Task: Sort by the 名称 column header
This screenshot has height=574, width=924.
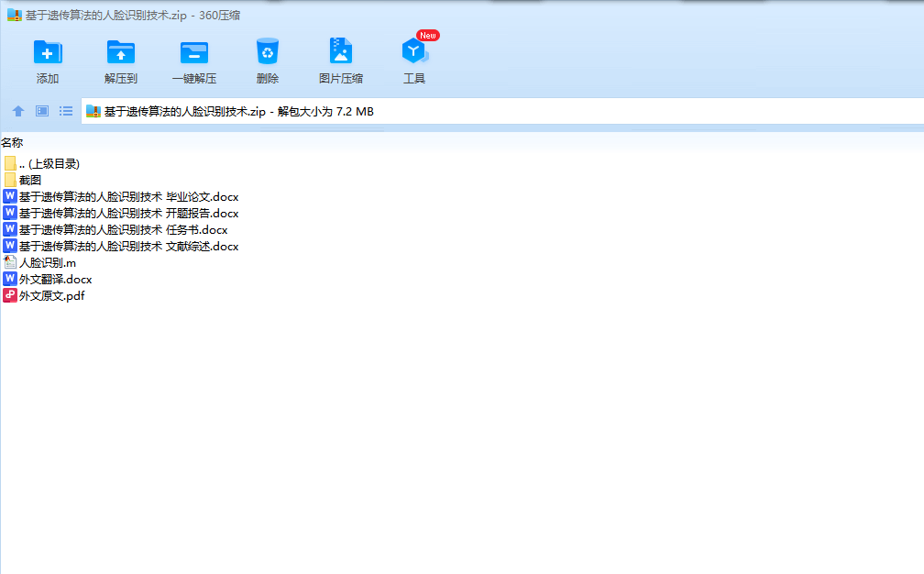Action: pos(13,143)
